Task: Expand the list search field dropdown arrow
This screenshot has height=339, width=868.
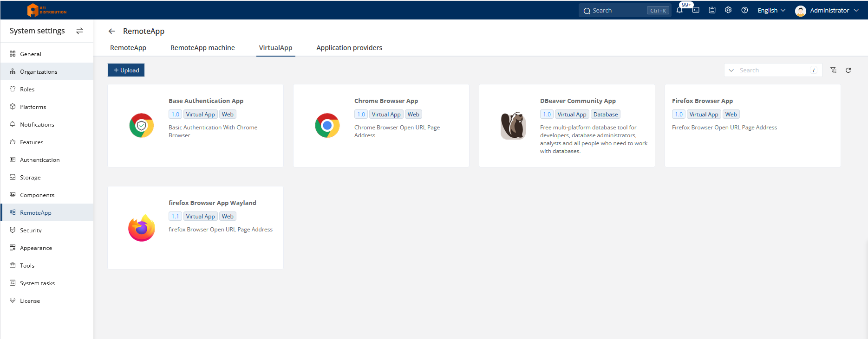Action: [x=731, y=70]
